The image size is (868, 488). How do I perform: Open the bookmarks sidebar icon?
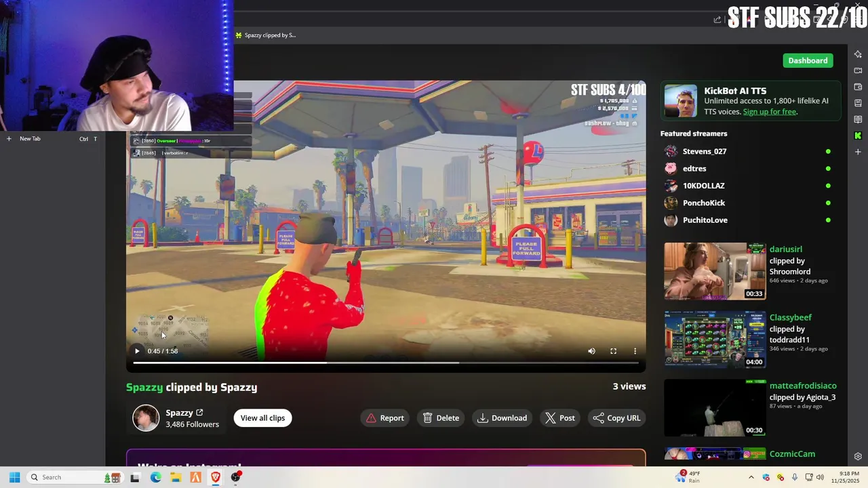tap(858, 103)
